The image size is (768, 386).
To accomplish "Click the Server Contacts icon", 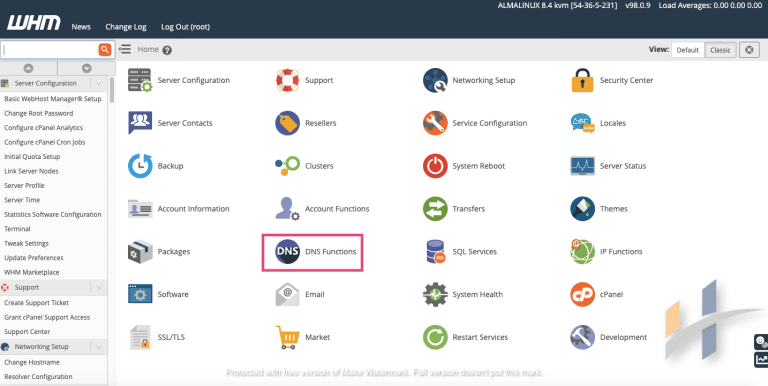I will [x=140, y=123].
